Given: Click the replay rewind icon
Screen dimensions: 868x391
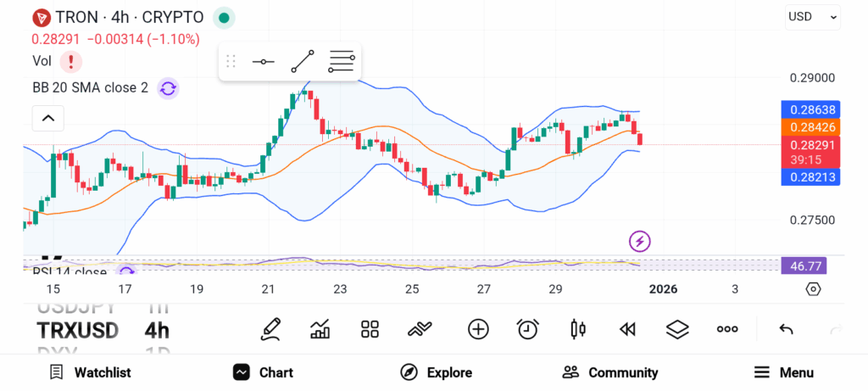Looking at the screenshot, I should [x=627, y=329].
